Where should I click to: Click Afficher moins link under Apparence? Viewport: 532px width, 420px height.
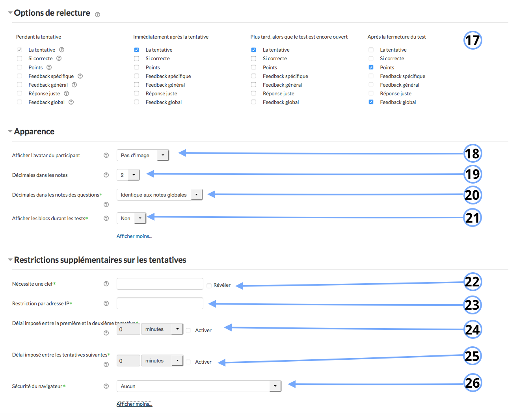coord(134,236)
